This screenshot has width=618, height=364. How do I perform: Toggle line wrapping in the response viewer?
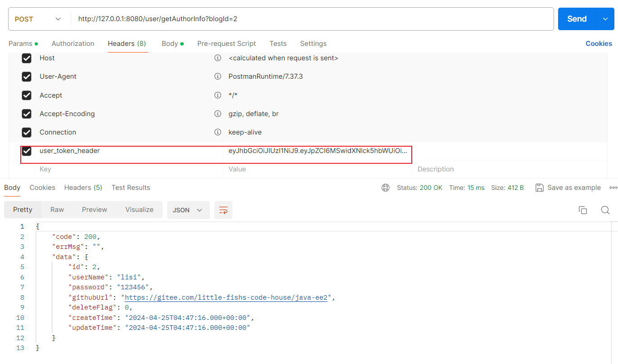tap(223, 210)
